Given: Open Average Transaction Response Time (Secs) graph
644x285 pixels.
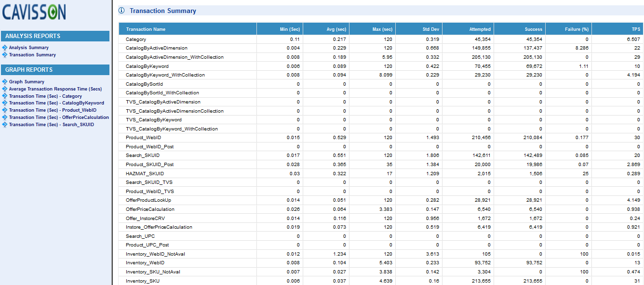Looking at the screenshot, I should [55, 89].
